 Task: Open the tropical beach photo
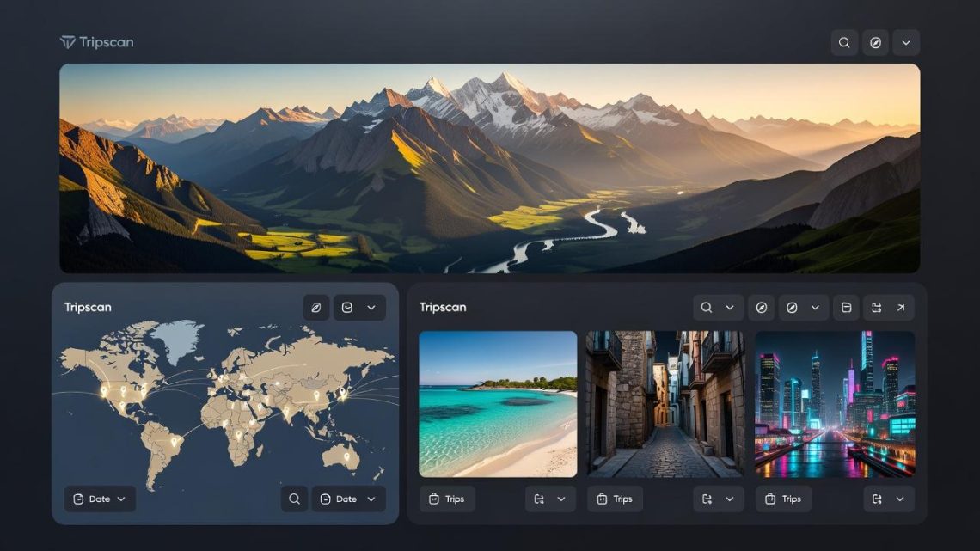coord(498,404)
